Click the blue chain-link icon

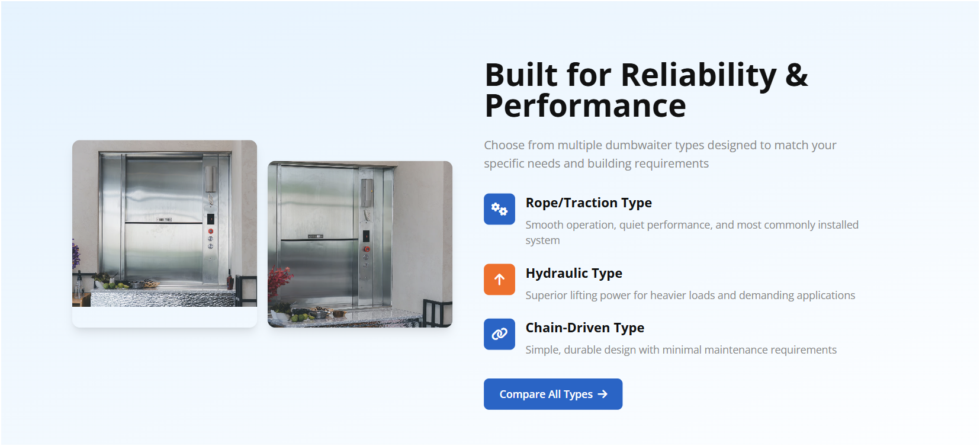point(499,334)
